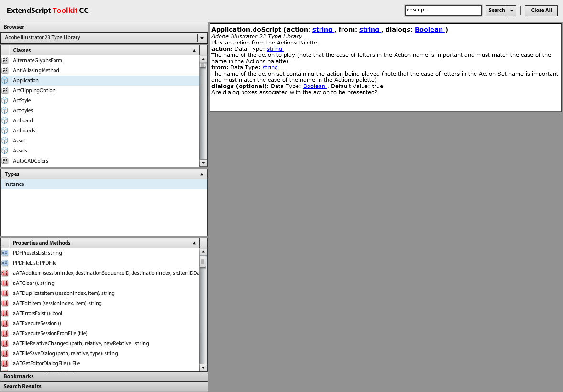
Task: Click the Assets class cube icon
Action: tap(5, 151)
